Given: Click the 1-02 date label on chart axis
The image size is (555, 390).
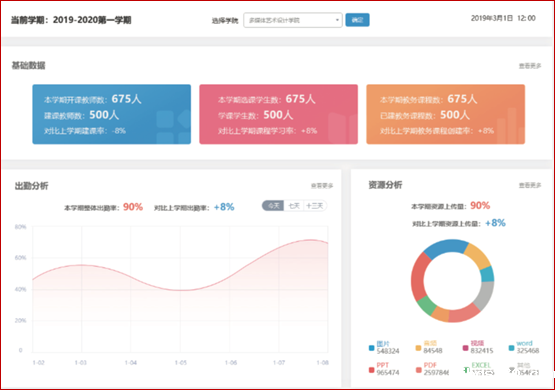Looking at the screenshot, I should 39,363.
